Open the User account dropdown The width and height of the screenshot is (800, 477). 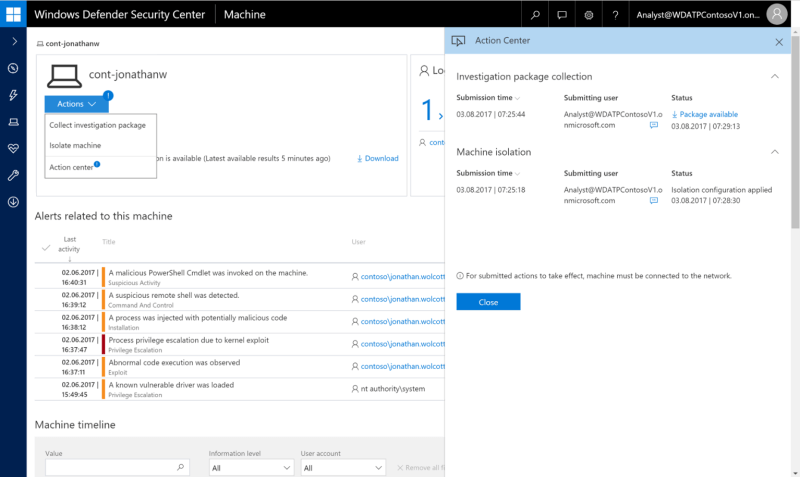342,468
